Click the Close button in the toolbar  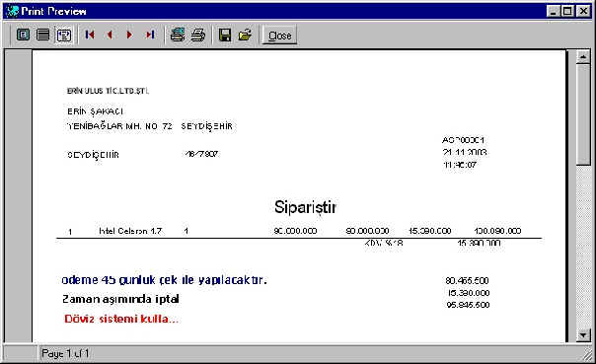tap(280, 36)
